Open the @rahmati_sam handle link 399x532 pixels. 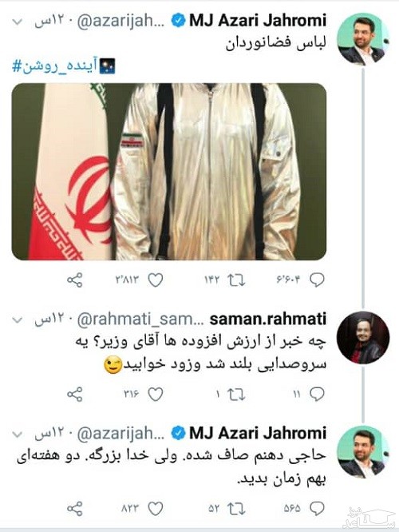point(140,320)
